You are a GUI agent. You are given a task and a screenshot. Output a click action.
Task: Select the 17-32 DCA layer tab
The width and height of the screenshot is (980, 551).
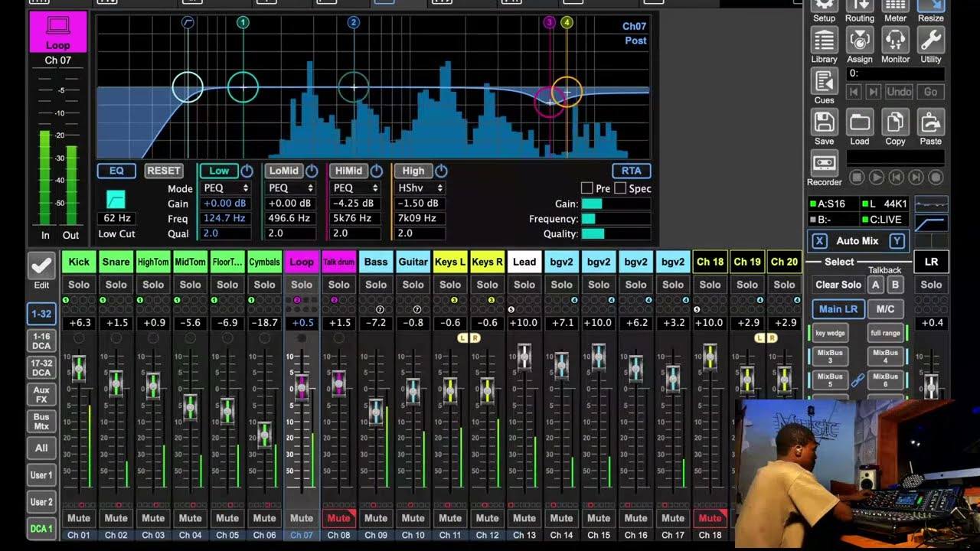point(41,368)
